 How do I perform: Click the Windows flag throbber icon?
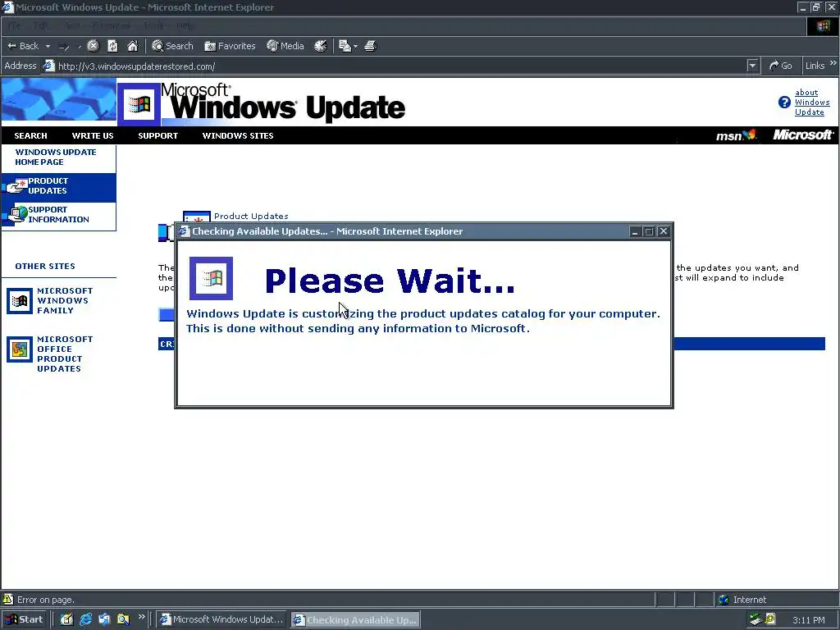(x=822, y=25)
